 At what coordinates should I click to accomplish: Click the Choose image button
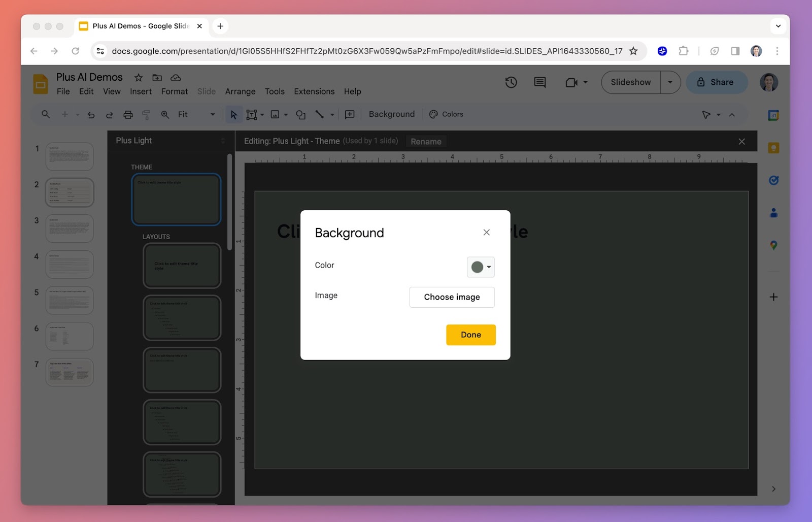tap(452, 297)
